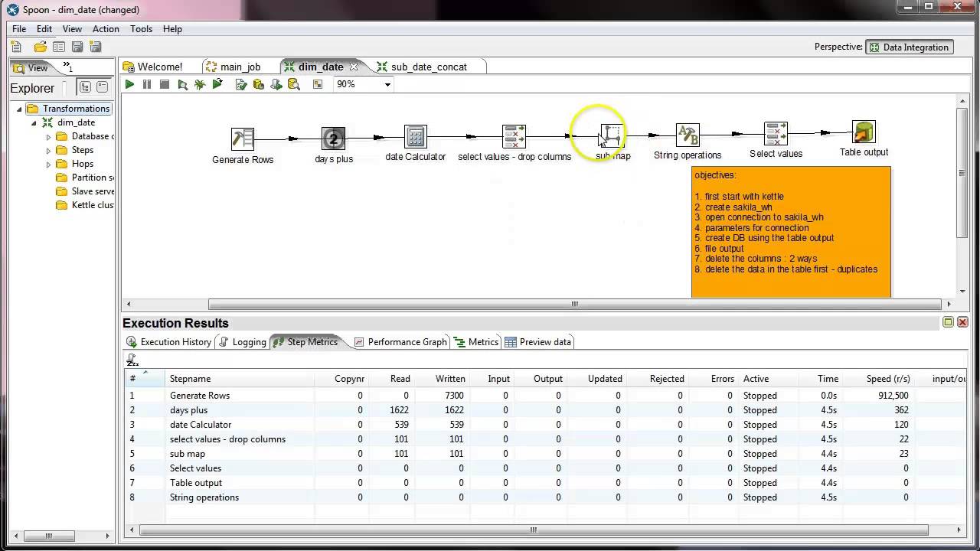Open the Execution History tab
The height and width of the screenshot is (551, 980).
(169, 342)
